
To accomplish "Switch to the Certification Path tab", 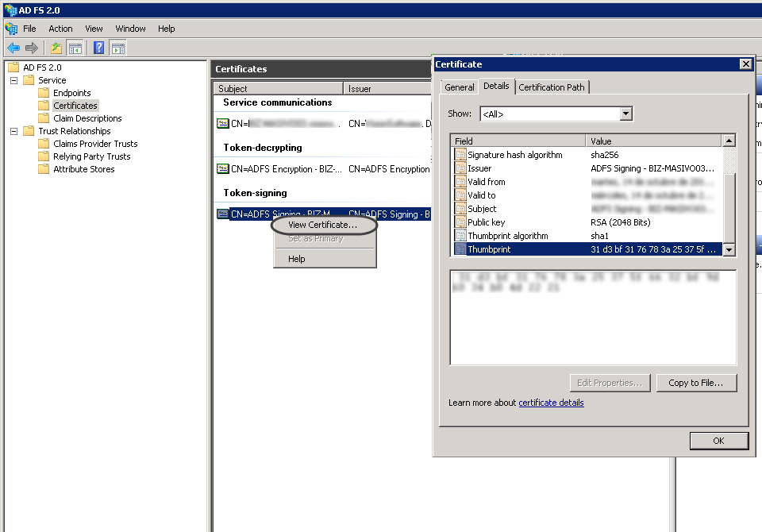I will click(552, 87).
